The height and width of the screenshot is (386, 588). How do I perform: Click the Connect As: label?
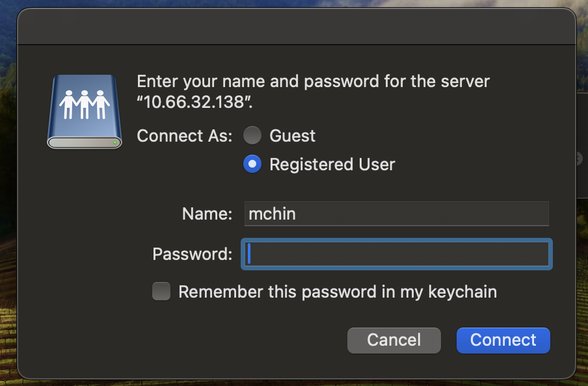pyautogui.click(x=185, y=136)
